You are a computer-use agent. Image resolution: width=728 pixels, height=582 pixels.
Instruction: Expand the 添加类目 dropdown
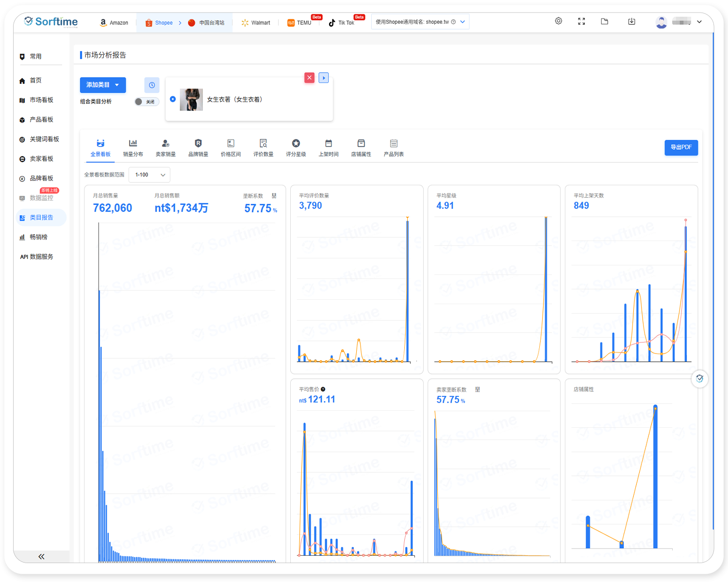[x=102, y=85]
